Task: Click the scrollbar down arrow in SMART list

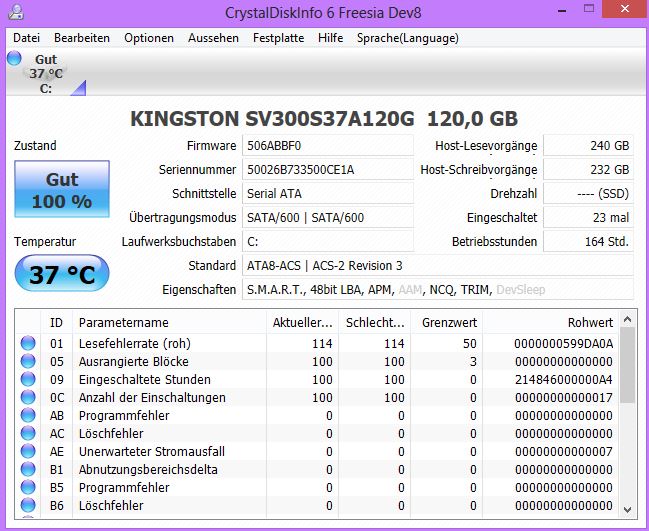Action: click(627, 510)
